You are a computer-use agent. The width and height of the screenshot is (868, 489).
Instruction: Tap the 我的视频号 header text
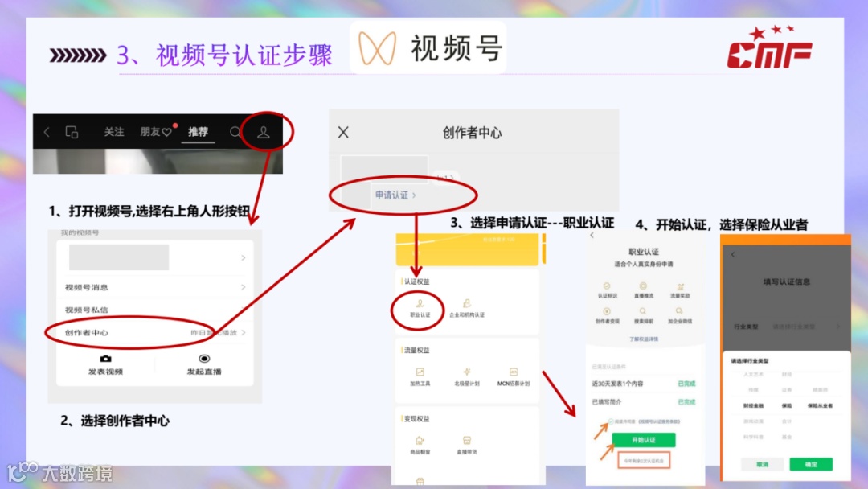point(80,232)
